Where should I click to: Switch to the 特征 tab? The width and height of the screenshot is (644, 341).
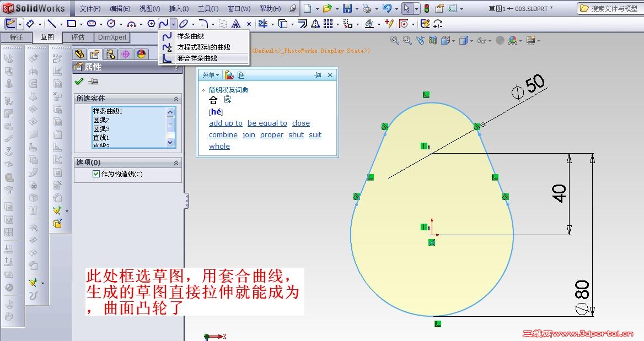17,37
